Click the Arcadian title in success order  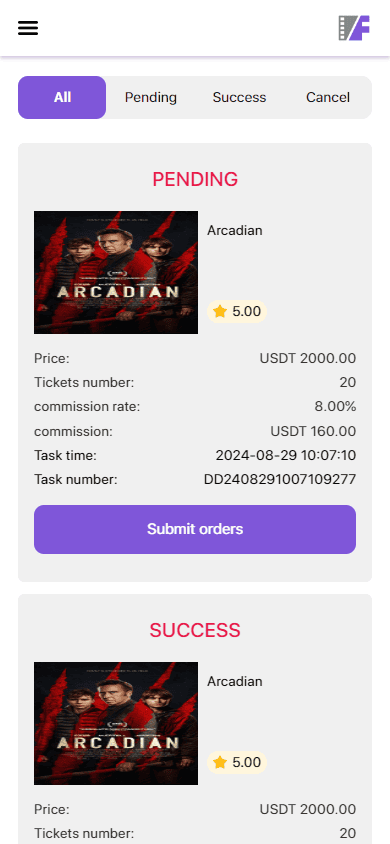(235, 681)
